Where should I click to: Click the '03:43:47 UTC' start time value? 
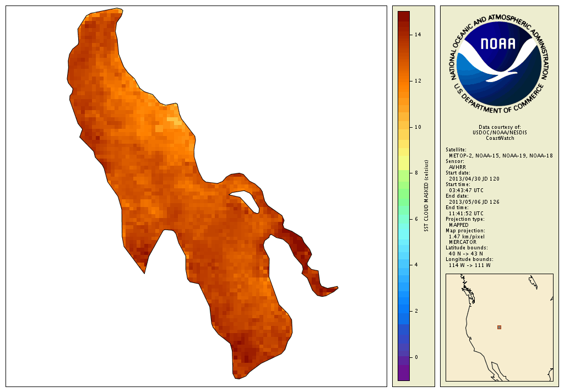(466, 190)
